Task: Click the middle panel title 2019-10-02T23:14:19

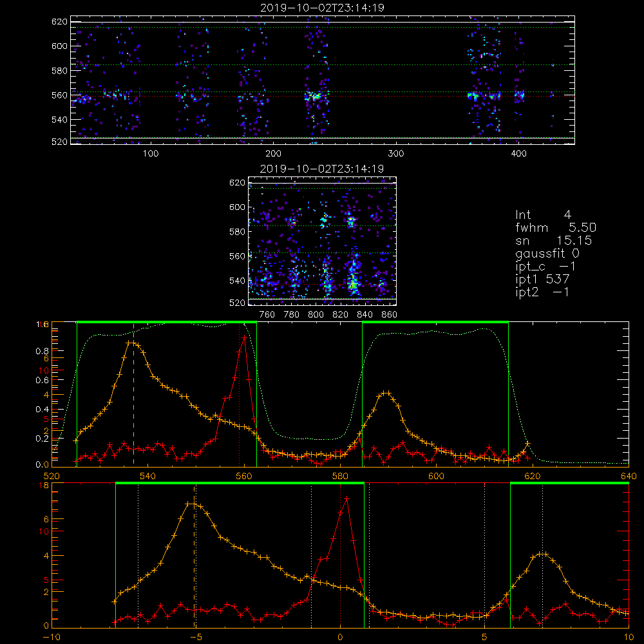Action: tap(322, 169)
